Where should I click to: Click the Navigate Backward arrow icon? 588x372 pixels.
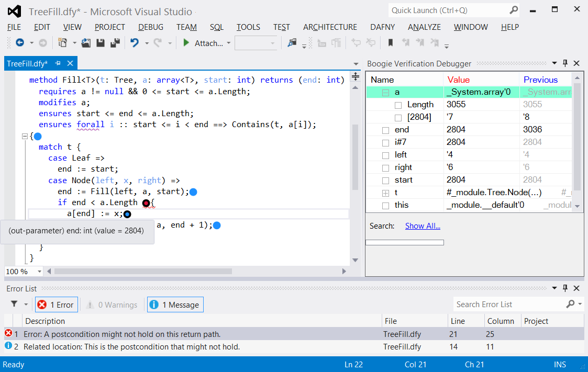[19, 43]
